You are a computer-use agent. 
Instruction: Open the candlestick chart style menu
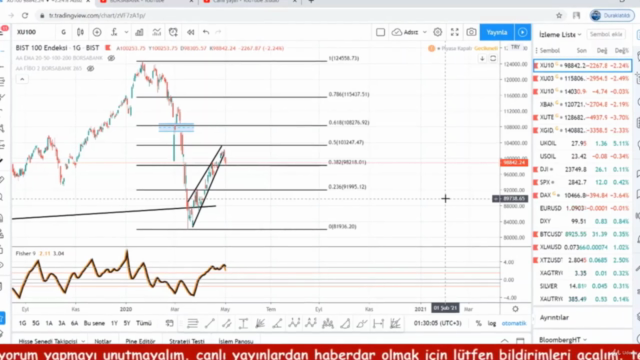(x=80, y=32)
